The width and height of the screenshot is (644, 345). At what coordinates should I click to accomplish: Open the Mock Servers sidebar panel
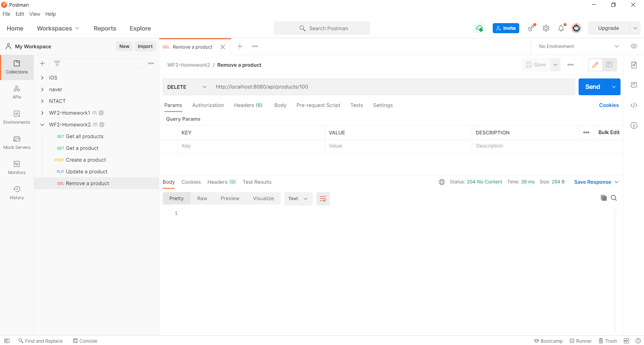tap(17, 143)
